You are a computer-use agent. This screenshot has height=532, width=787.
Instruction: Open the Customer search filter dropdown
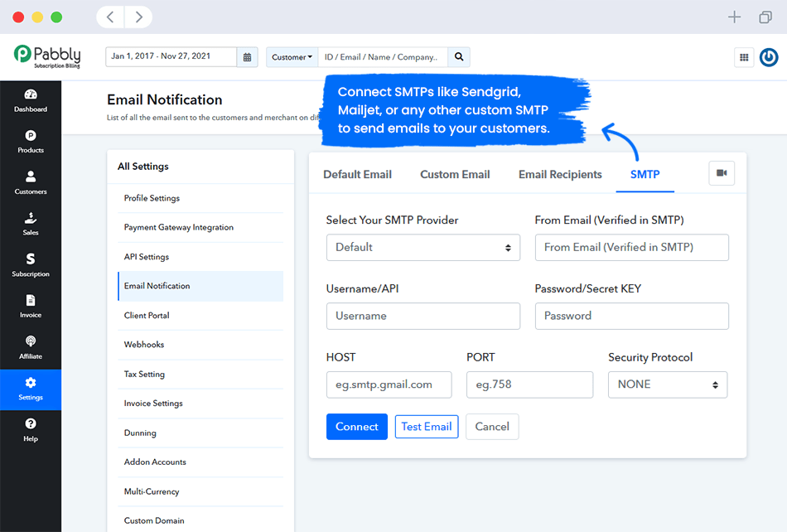click(292, 56)
